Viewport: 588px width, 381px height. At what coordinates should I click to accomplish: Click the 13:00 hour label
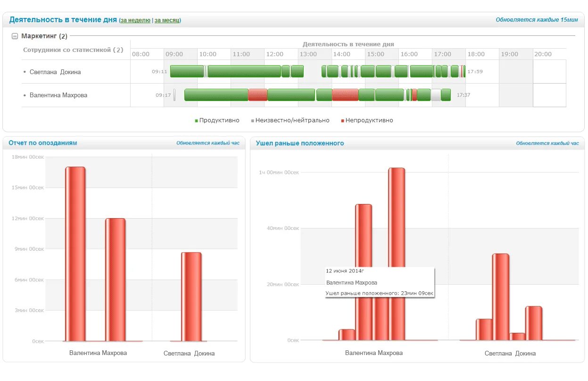coord(308,54)
